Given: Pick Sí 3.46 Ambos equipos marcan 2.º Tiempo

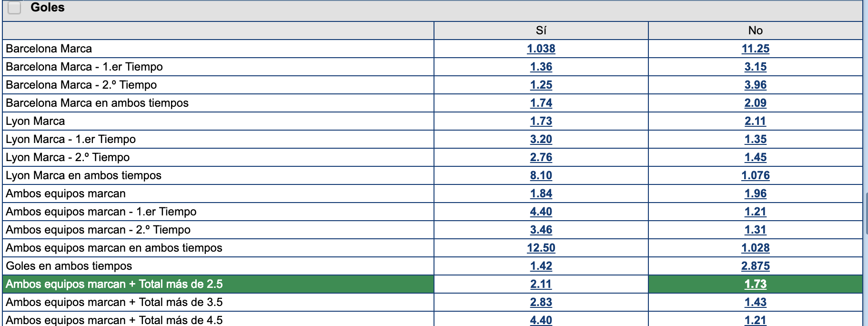Looking at the screenshot, I should 541,230.
